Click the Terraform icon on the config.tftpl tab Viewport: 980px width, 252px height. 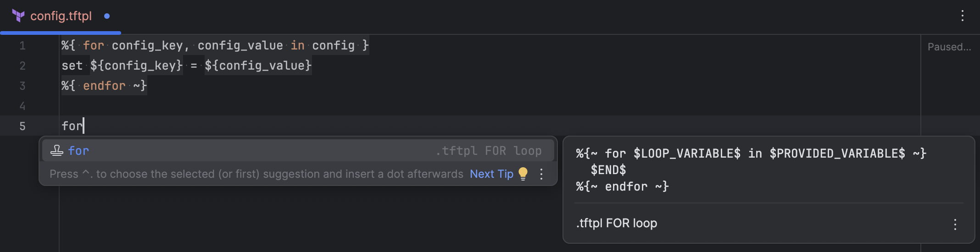point(18,16)
